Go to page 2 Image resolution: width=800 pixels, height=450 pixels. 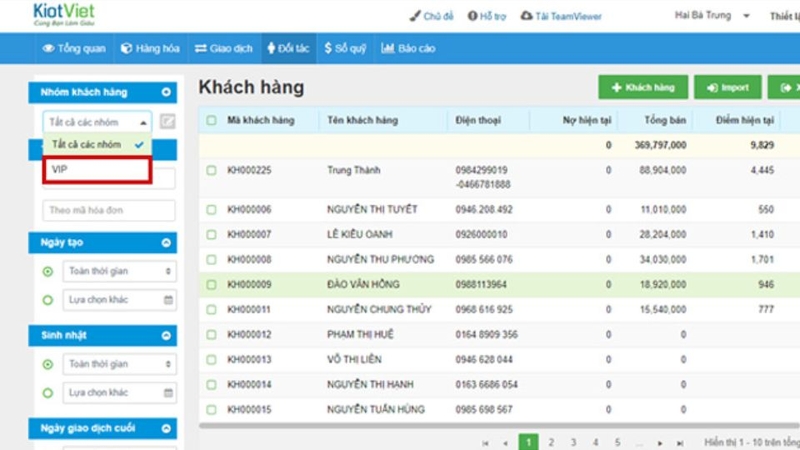click(x=551, y=442)
